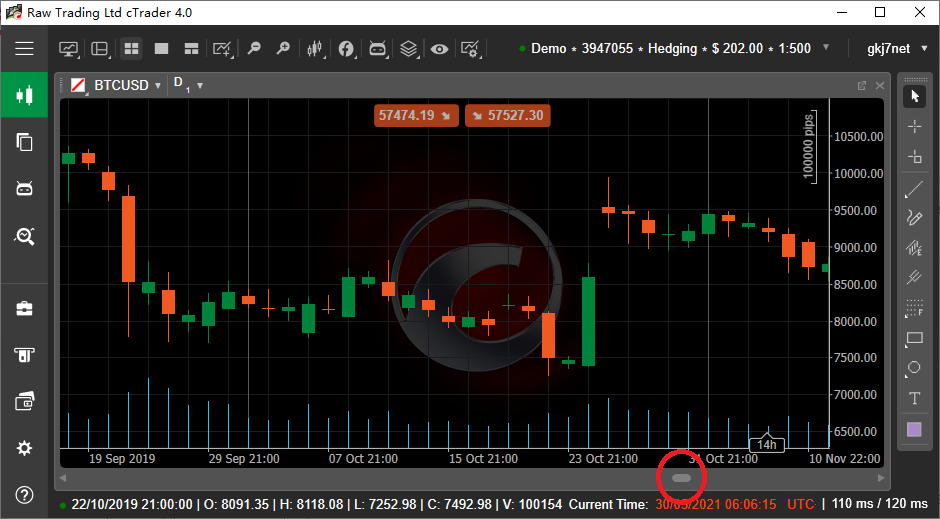The height and width of the screenshot is (519, 940).
Task: Toggle the eye viewing options icon
Action: click(439, 49)
